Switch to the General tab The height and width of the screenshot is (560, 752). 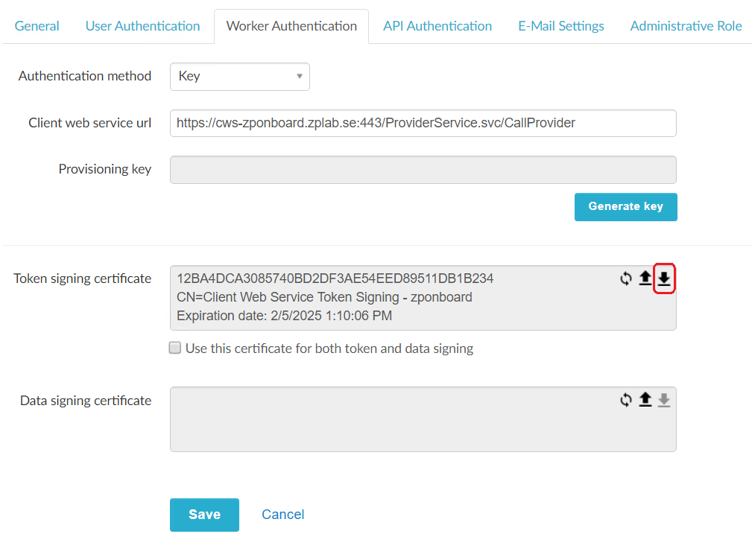pos(37,25)
